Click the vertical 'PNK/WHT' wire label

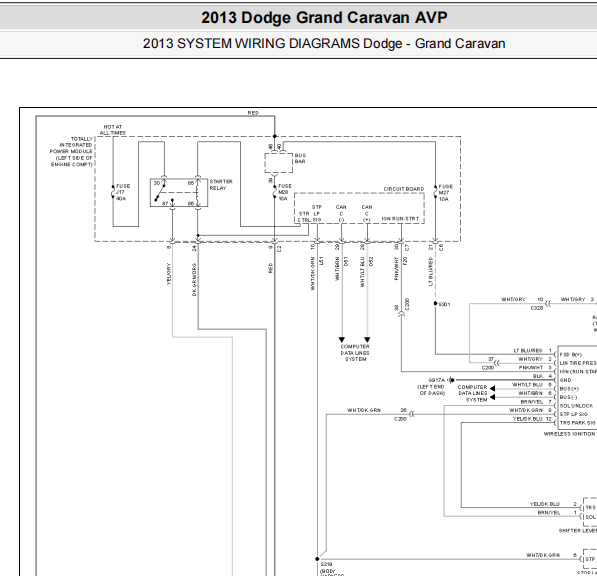pos(396,269)
